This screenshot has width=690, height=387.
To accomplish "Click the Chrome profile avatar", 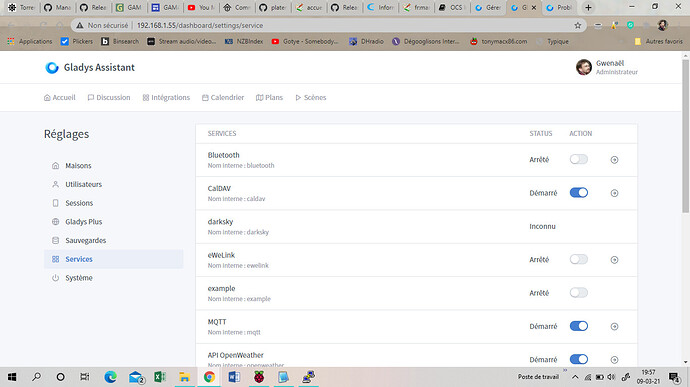I will (x=662, y=26).
